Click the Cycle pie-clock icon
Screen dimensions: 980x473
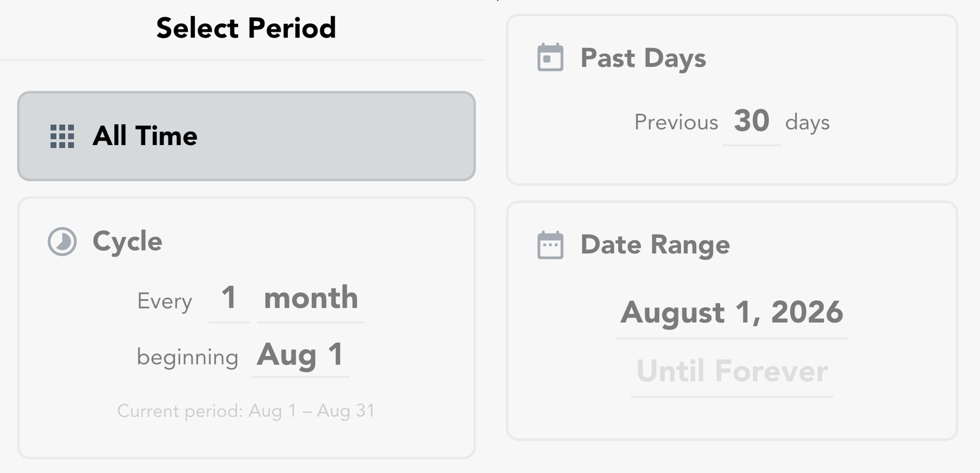(x=62, y=241)
